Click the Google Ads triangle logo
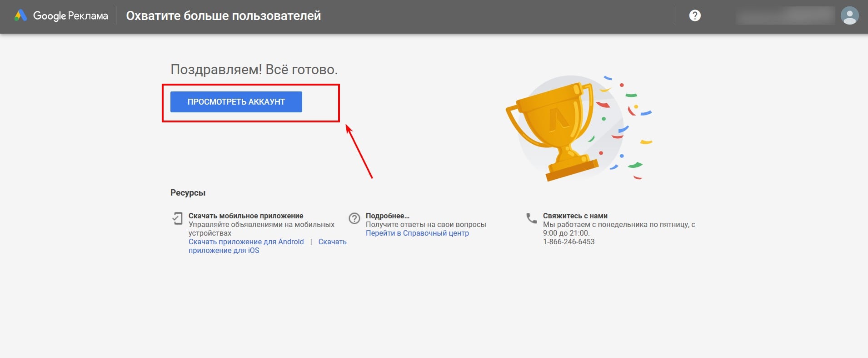The image size is (868, 358). click(20, 16)
